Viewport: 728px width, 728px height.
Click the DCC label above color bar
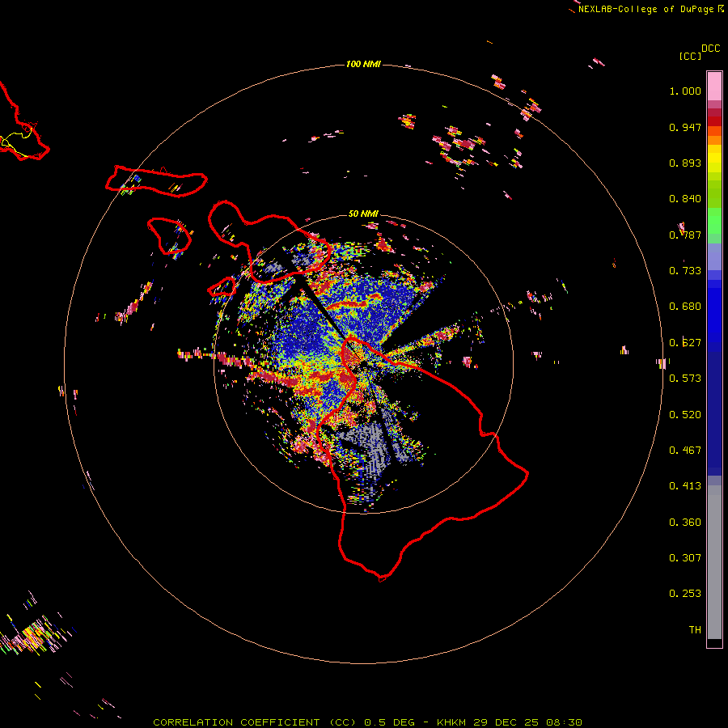[710, 49]
